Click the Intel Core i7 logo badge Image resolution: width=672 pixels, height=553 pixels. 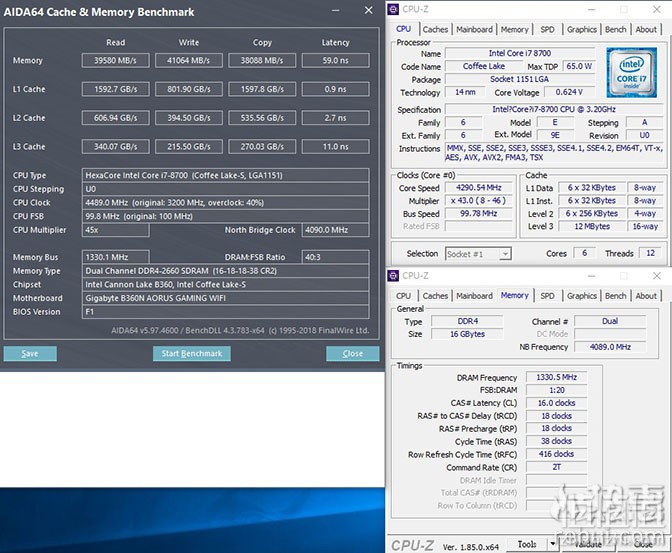click(x=631, y=72)
